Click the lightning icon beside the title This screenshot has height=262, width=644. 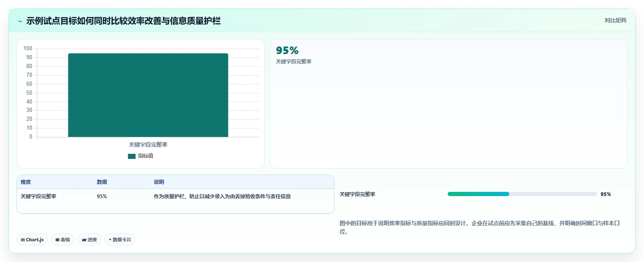tap(20, 21)
